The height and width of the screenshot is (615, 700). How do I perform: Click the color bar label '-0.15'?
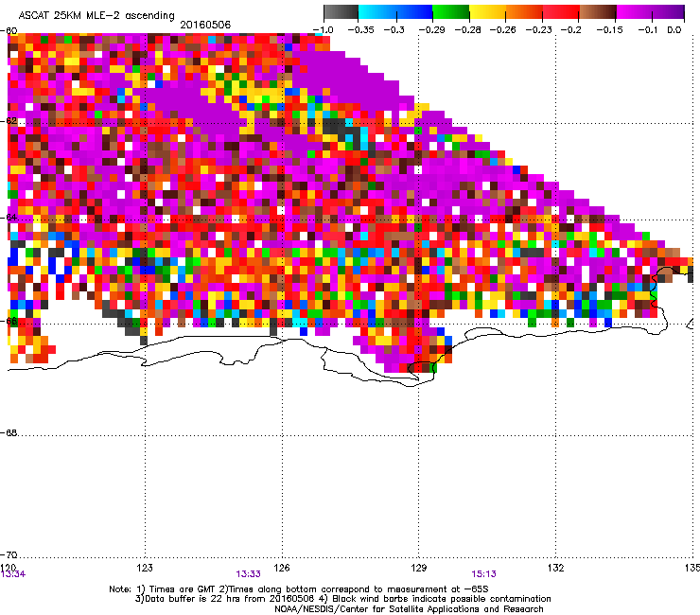[x=609, y=30]
